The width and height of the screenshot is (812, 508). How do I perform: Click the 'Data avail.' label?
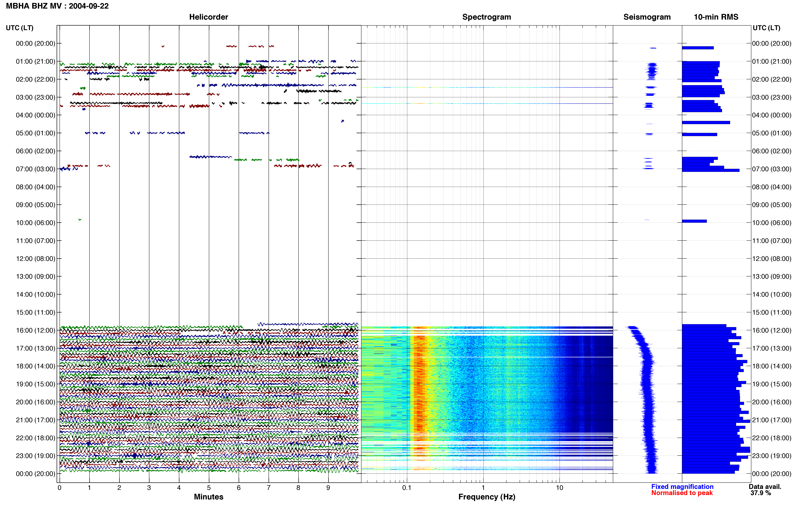click(765, 486)
